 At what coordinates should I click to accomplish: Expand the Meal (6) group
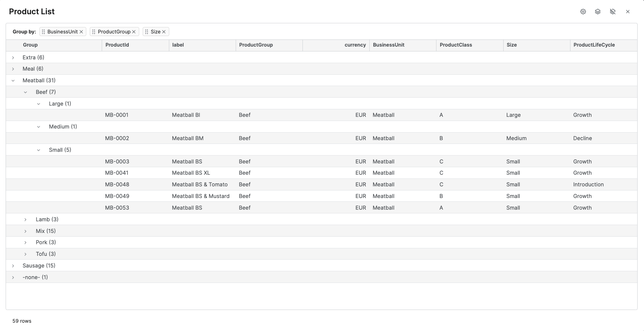click(x=13, y=69)
